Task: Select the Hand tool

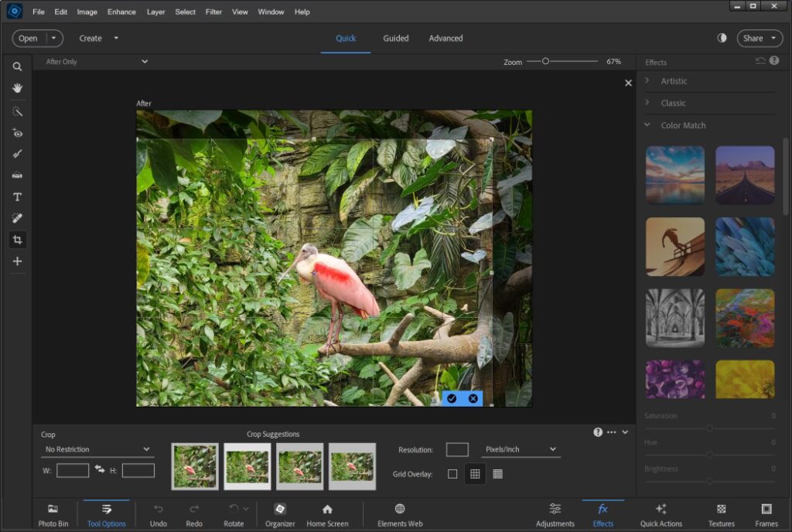Action: (x=17, y=88)
